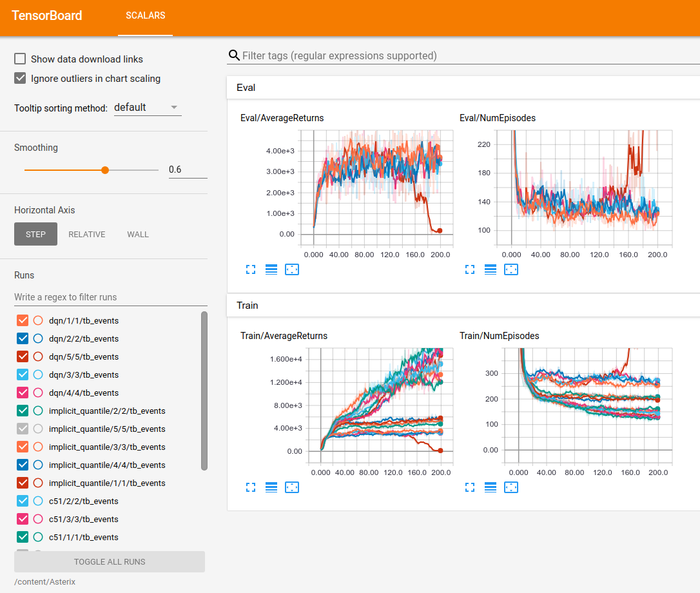The height and width of the screenshot is (593, 700).
Task: Uncheck the c51/2/2/tb_events run checkbox
Action: pyautogui.click(x=23, y=501)
